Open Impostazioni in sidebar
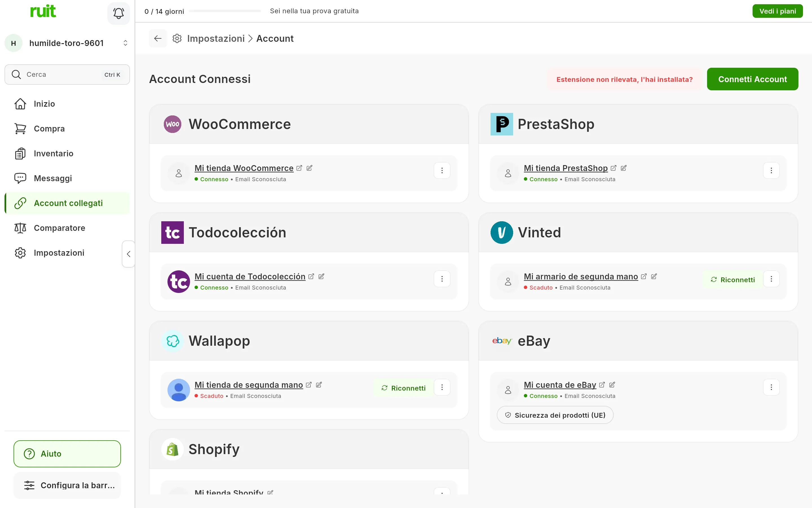 coord(67,253)
